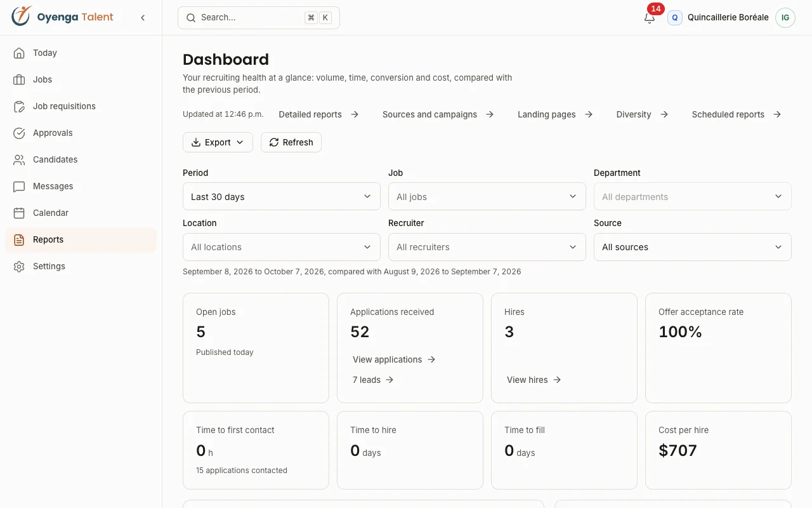Expand the All departments dropdown
The image size is (812, 508).
693,196
